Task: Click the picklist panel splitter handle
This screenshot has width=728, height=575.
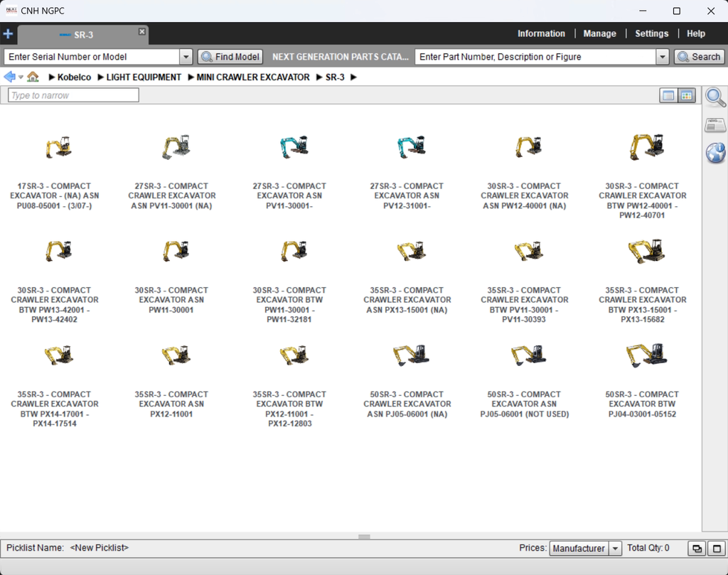Action: pos(364,537)
